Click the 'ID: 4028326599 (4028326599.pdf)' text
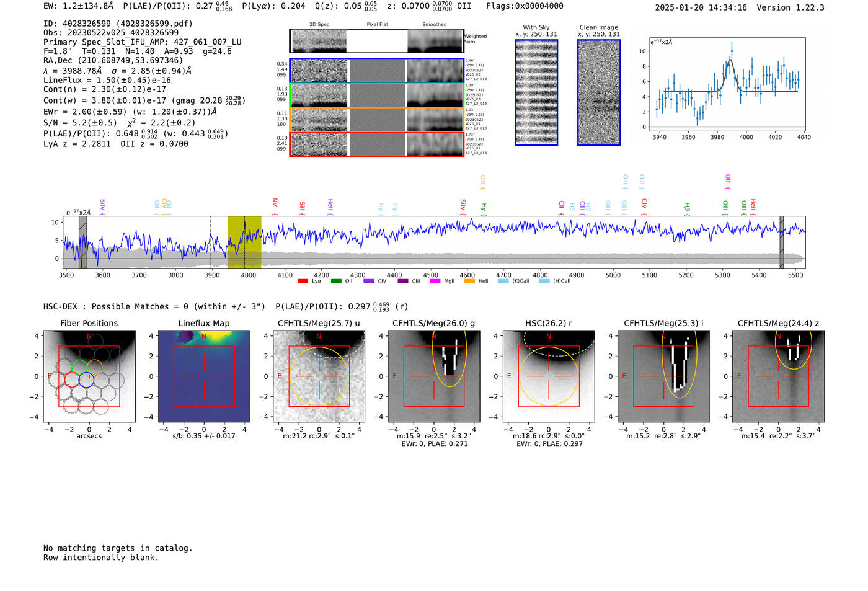The height and width of the screenshot is (591, 868). 118,24
